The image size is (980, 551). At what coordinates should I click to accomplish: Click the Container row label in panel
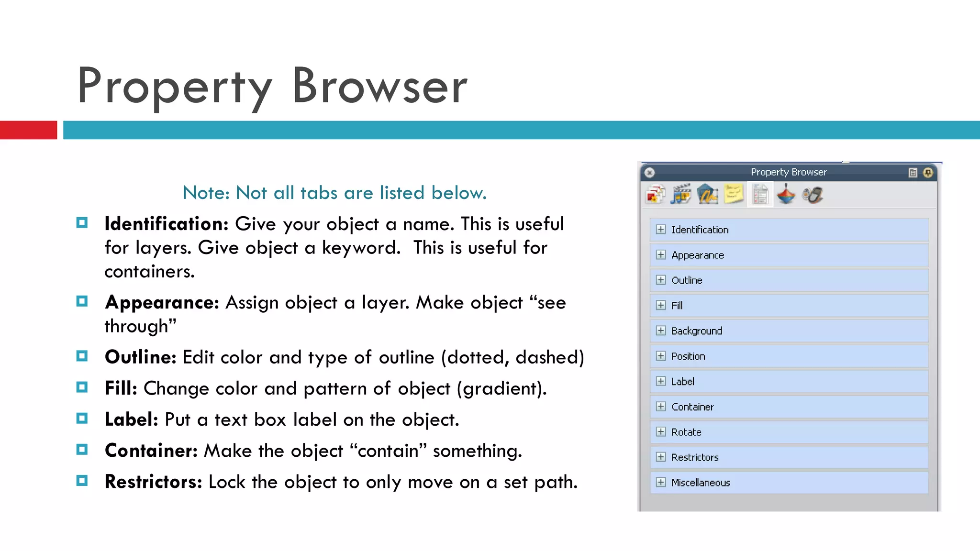point(692,407)
